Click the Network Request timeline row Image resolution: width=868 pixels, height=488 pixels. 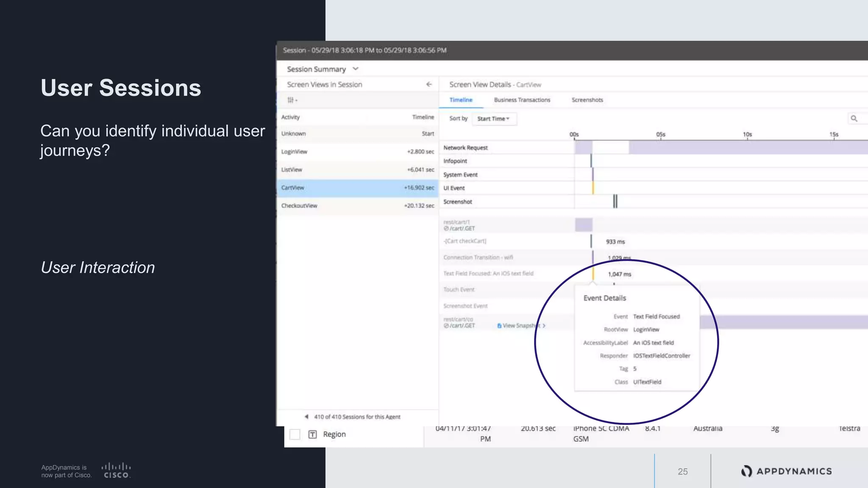pyautogui.click(x=654, y=147)
